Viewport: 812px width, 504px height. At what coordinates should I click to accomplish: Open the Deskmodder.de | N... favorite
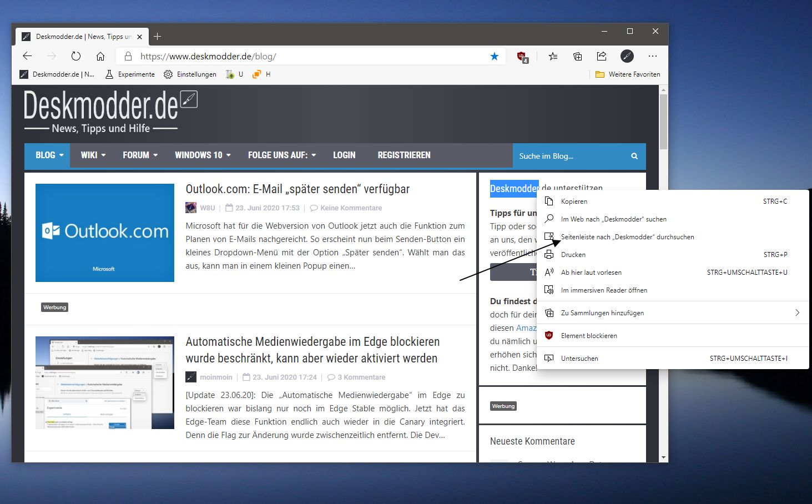[57, 74]
